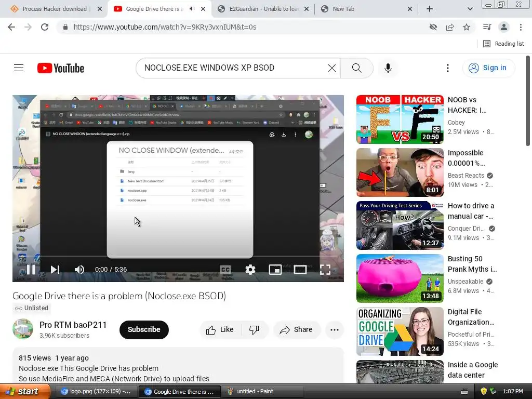Click the Share button
The height and width of the screenshot is (399, 532).
click(x=297, y=330)
